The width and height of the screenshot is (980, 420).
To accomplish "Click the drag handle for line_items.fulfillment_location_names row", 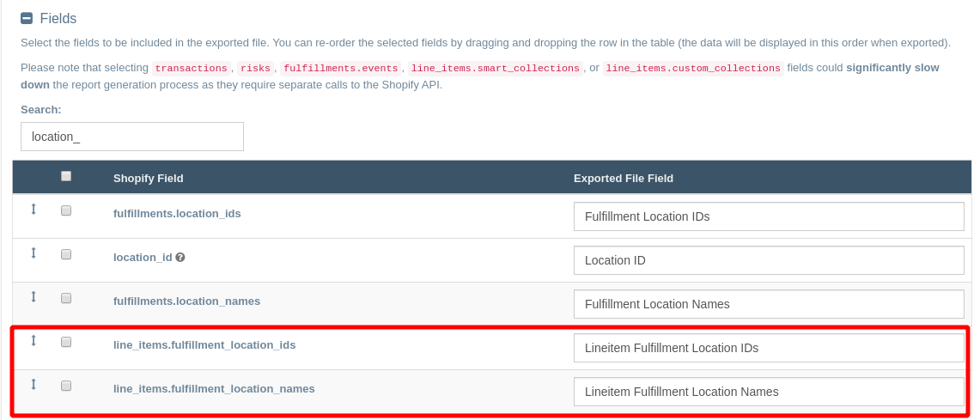I will 33,384.
